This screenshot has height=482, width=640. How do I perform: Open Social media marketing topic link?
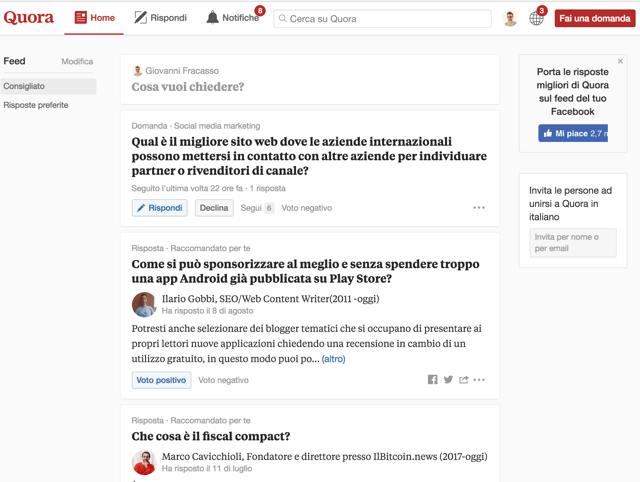click(x=217, y=126)
